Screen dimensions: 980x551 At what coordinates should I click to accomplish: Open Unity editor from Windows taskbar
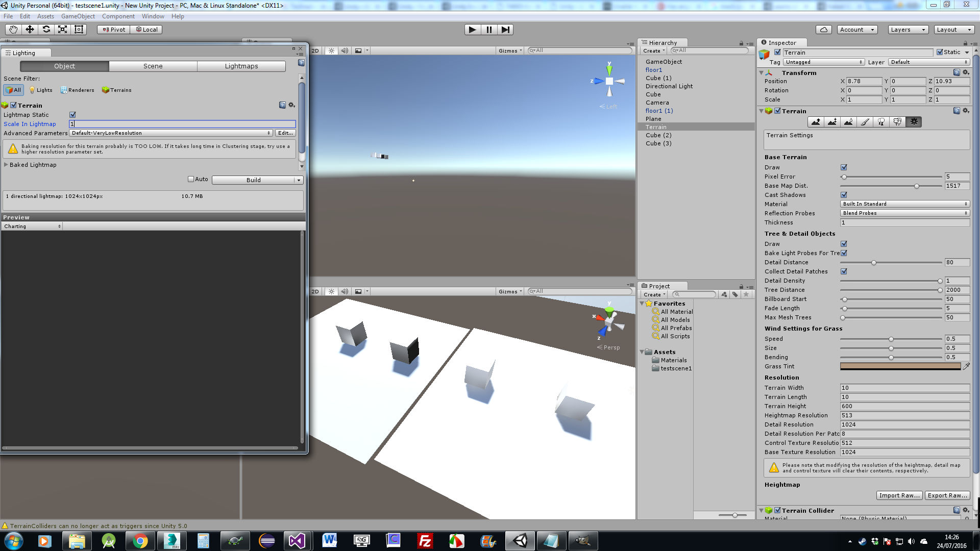click(x=520, y=541)
